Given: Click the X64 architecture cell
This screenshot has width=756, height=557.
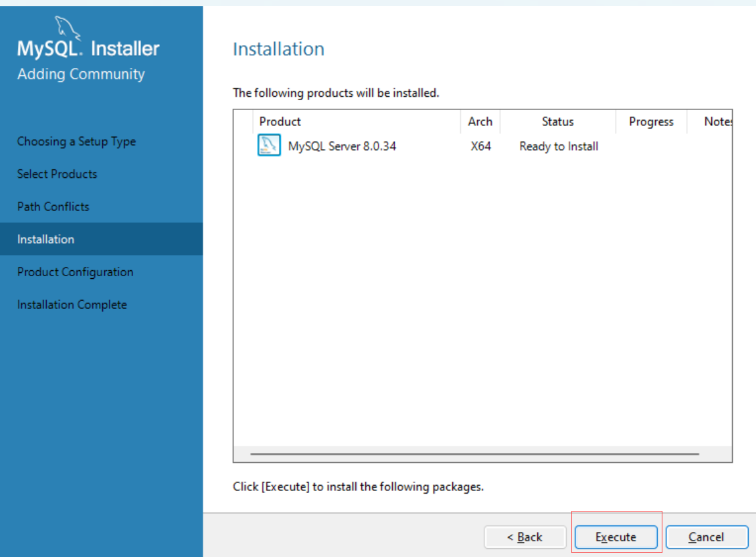Looking at the screenshot, I should 480,146.
